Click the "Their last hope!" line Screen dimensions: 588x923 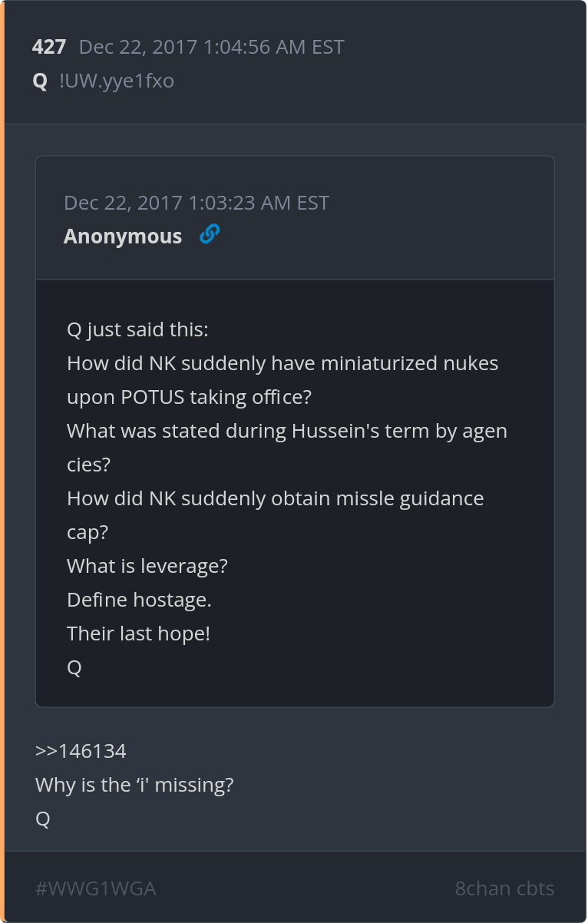[138, 634]
